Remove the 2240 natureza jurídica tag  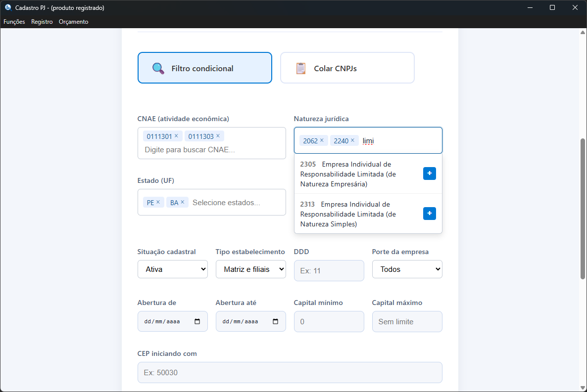(x=352, y=140)
